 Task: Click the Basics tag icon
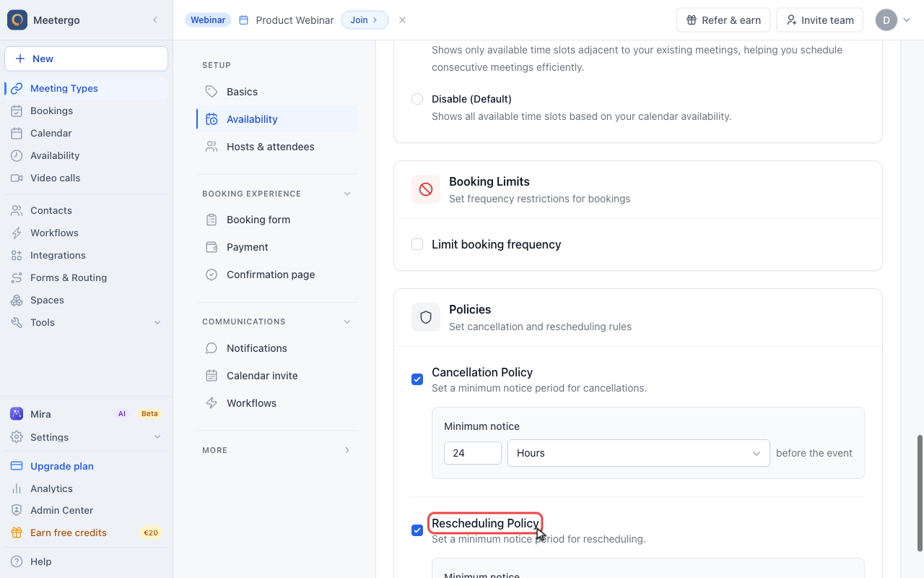coord(212,92)
